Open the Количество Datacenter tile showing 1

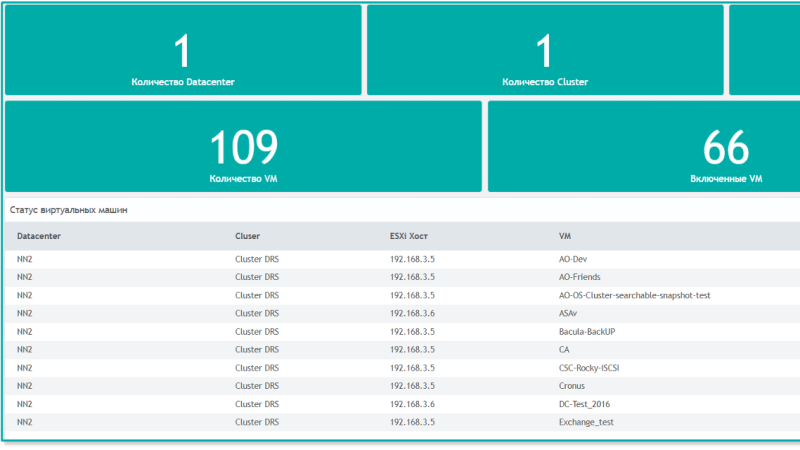tap(183, 50)
